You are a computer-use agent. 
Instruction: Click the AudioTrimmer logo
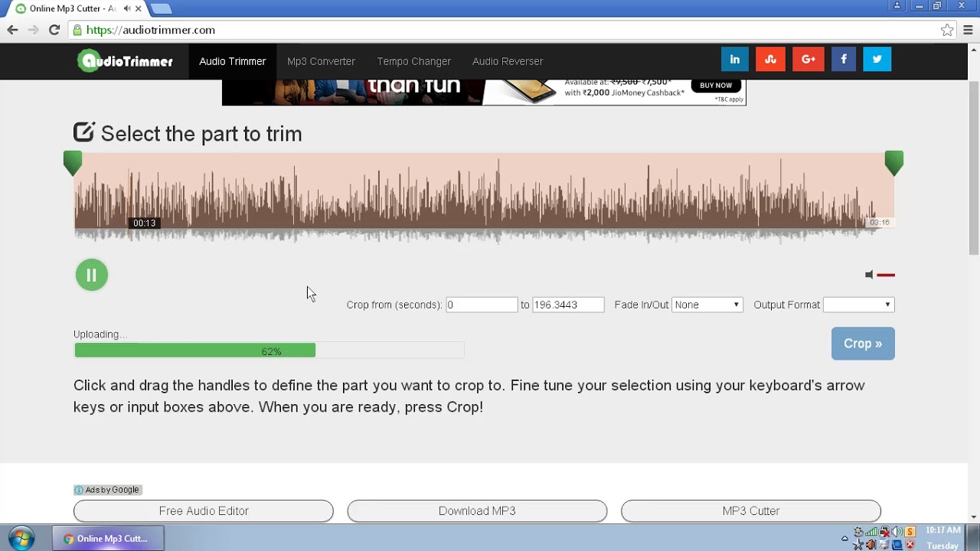[126, 60]
